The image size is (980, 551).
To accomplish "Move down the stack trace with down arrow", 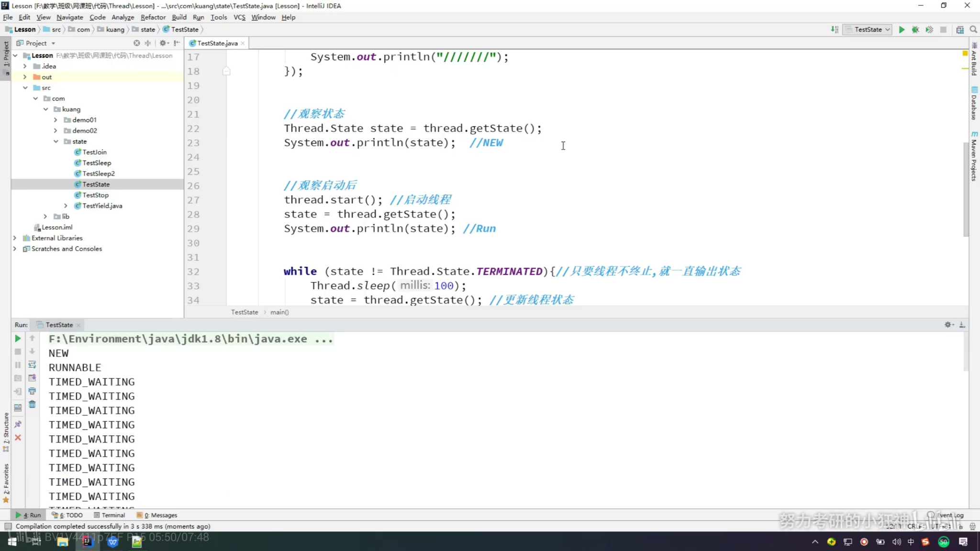I will coord(32,352).
